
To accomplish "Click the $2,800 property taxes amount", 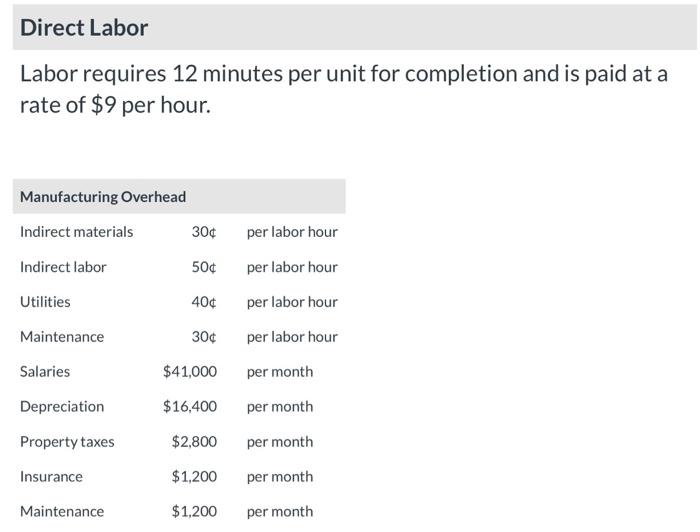I will 194,441.
